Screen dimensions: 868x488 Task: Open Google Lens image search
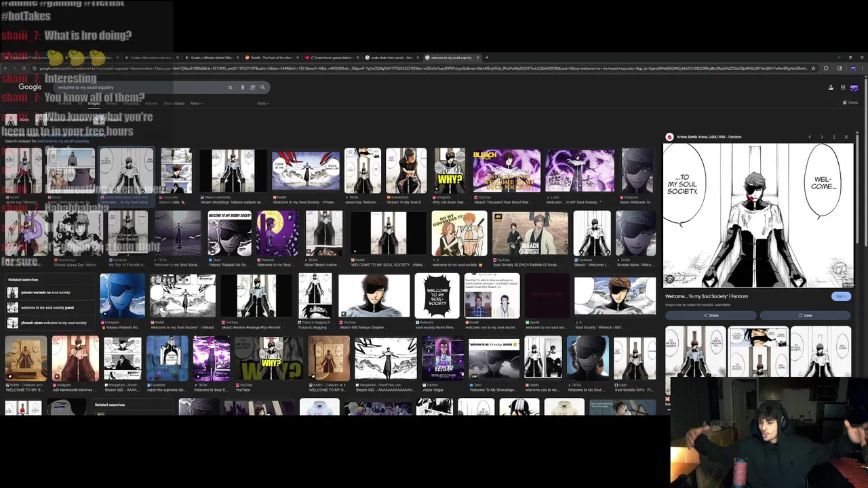(252, 87)
